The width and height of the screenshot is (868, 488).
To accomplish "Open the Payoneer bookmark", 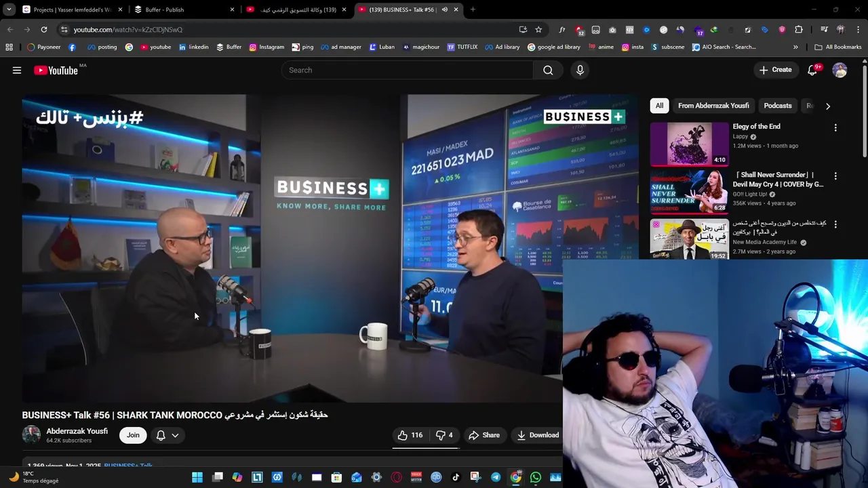I will [x=43, y=47].
